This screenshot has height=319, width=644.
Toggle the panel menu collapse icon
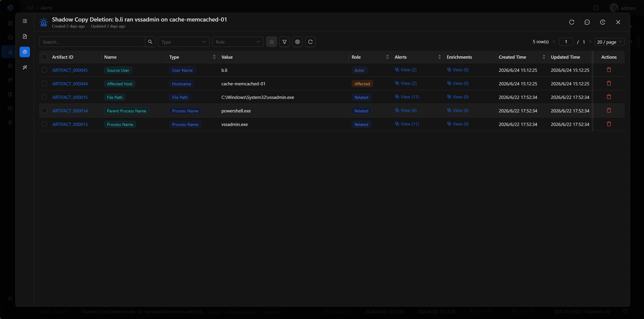25,21
